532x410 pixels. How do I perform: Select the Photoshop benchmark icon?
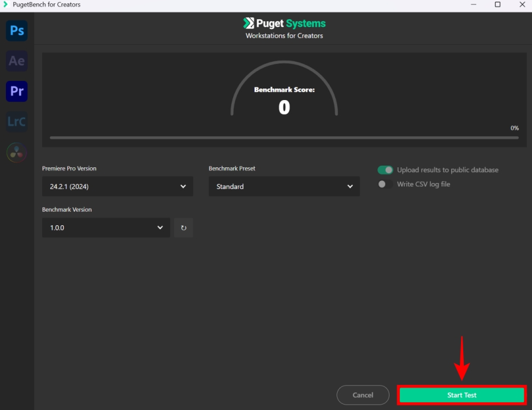coord(16,31)
